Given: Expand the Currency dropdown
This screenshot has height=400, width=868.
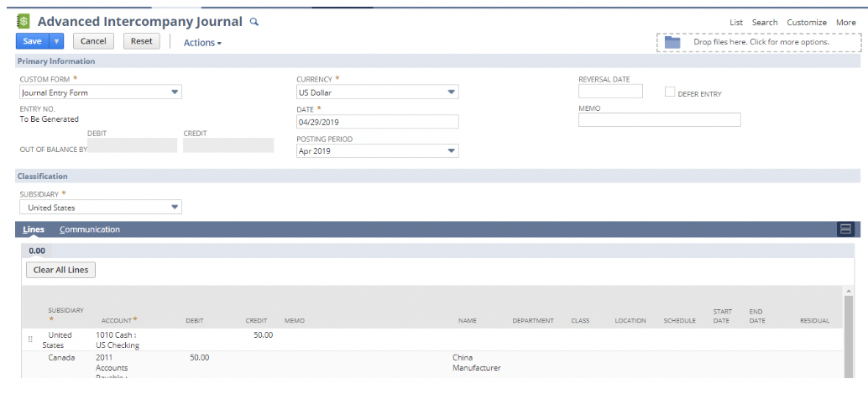Looking at the screenshot, I should click(x=451, y=92).
